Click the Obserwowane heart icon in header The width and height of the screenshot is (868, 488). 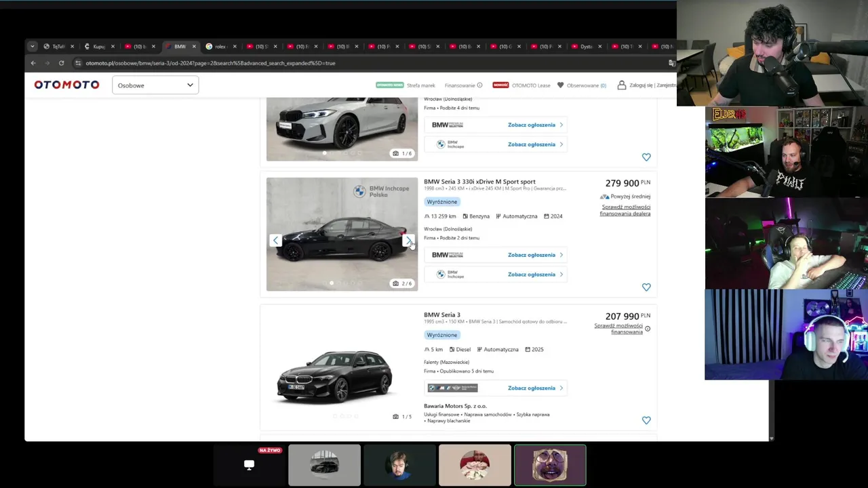pyautogui.click(x=561, y=85)
